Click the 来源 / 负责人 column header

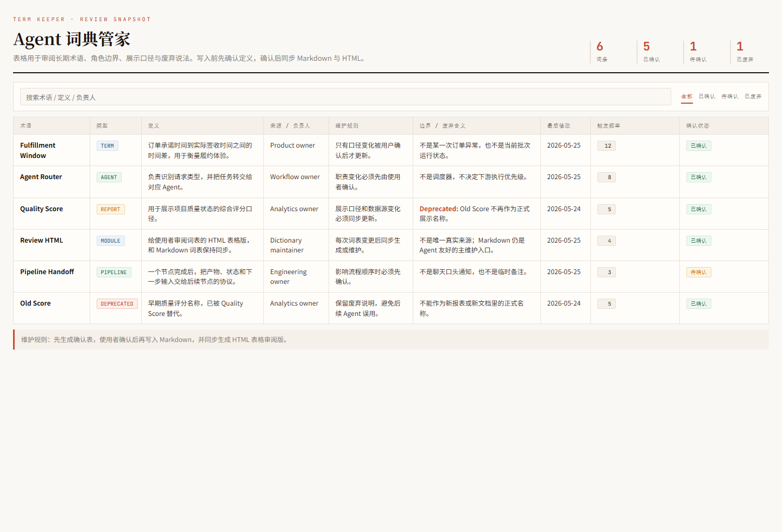(x=296, y=125)
